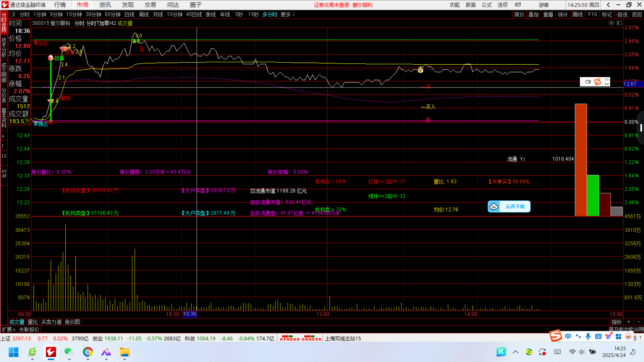Expand the 更多 period options chevron

click(293, 14)
